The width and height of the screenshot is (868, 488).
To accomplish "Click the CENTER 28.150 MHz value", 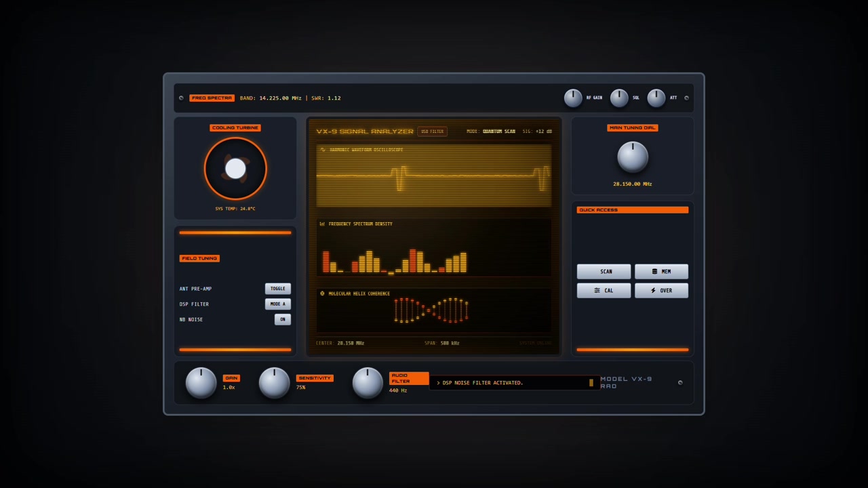I will [x=351, y=343].
